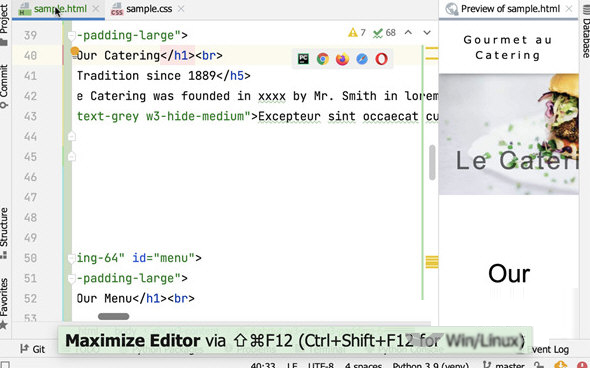
Task: Toggle fold end marker on line 44
Action: point(71,136)
